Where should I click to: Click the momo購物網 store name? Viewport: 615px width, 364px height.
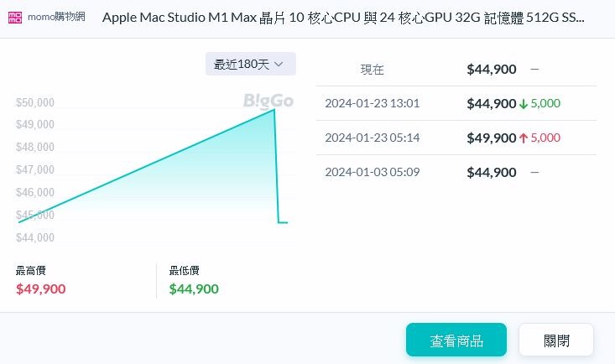click(56, 17)
